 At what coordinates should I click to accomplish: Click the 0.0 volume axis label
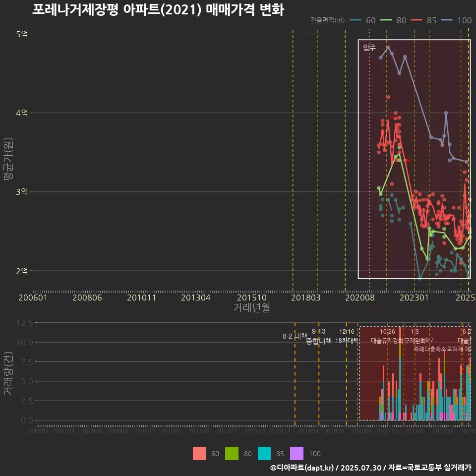click(x=27, y=421)
